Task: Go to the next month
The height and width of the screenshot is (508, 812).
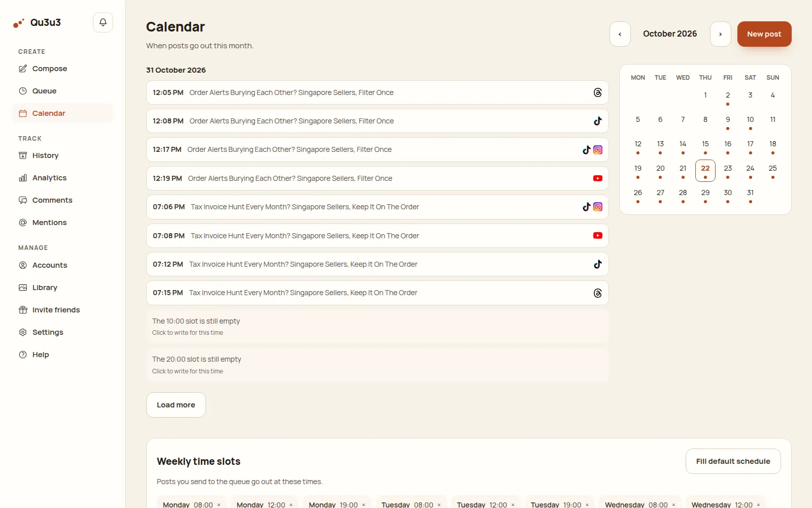Action: point(721,34)
